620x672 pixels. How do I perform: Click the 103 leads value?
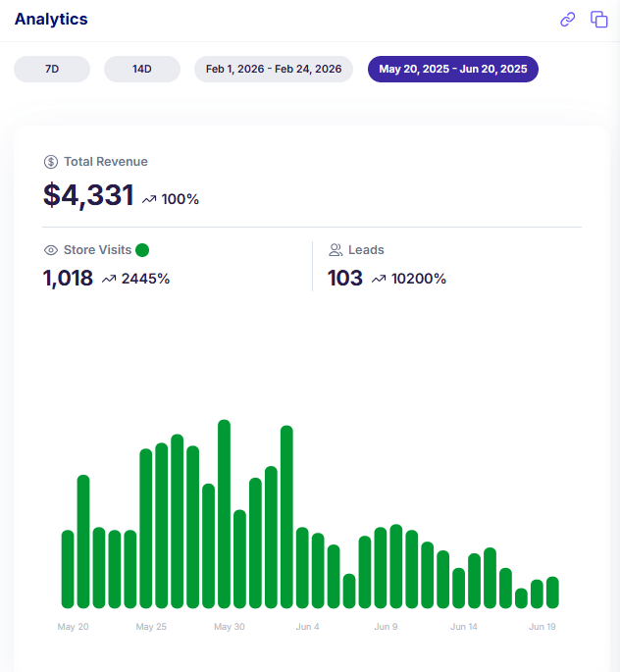(345, 279)
